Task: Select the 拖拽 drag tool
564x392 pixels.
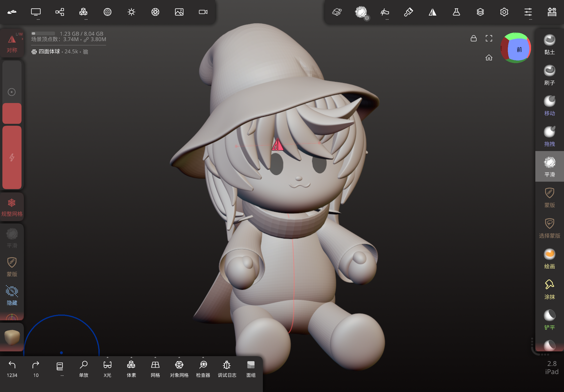Action: pyautogui.click(x=549, y=136)
